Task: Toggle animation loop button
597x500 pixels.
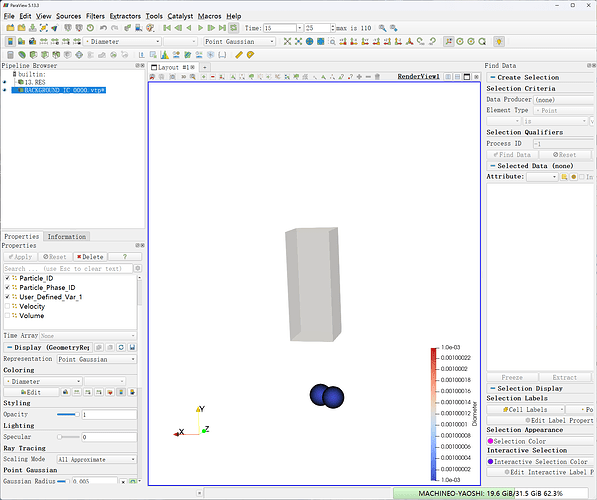Action: coord(233,28)
